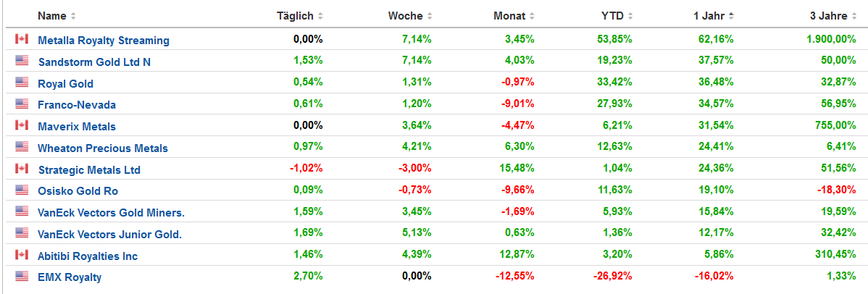
Task: Click the US flag next to EMX Royalty
Action: pos(21,277)
